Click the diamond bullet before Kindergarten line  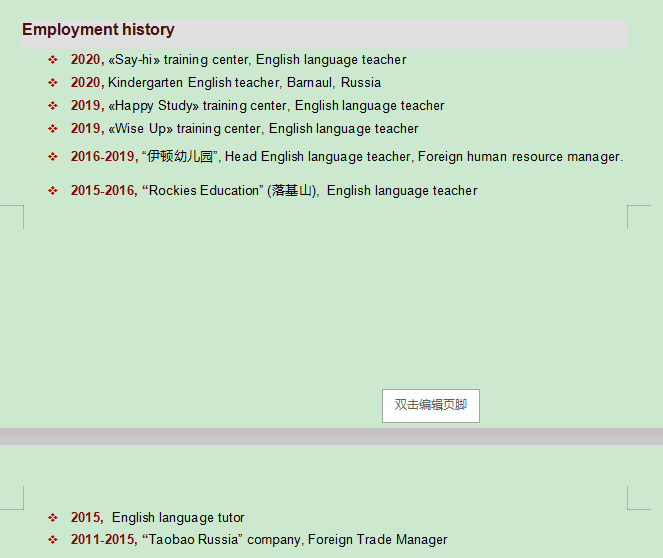[53, 83]
